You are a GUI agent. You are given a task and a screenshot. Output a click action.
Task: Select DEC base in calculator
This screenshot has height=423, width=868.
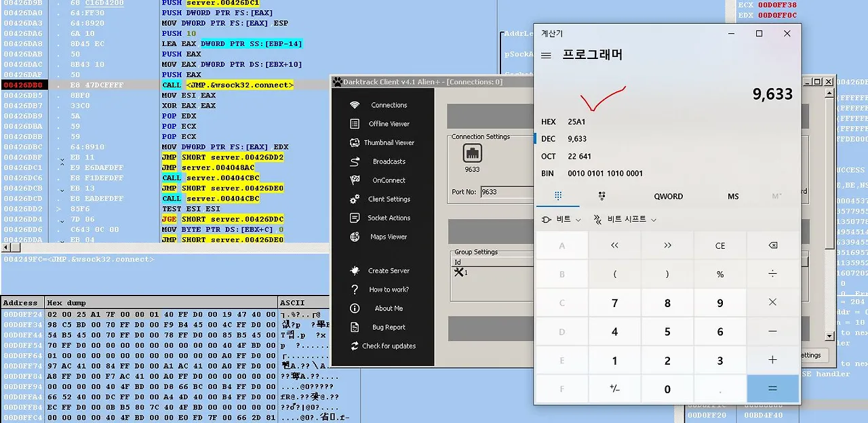point(667,139)
